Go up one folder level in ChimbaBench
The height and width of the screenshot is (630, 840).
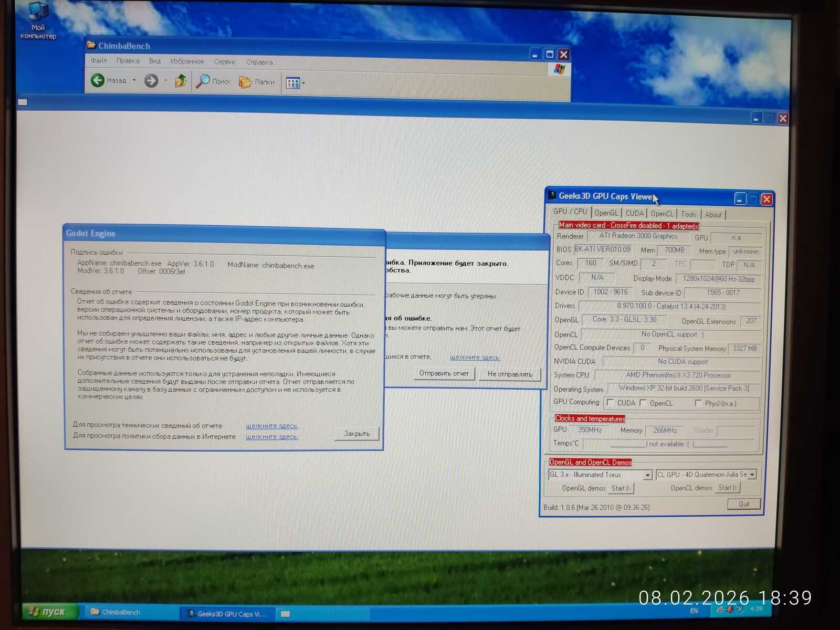tap(181, 81)
